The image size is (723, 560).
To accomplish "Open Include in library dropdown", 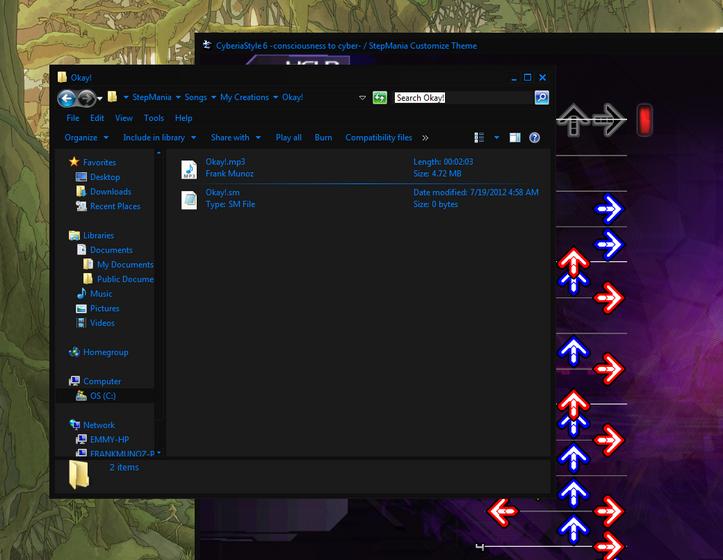I will (x=160, y=137).
